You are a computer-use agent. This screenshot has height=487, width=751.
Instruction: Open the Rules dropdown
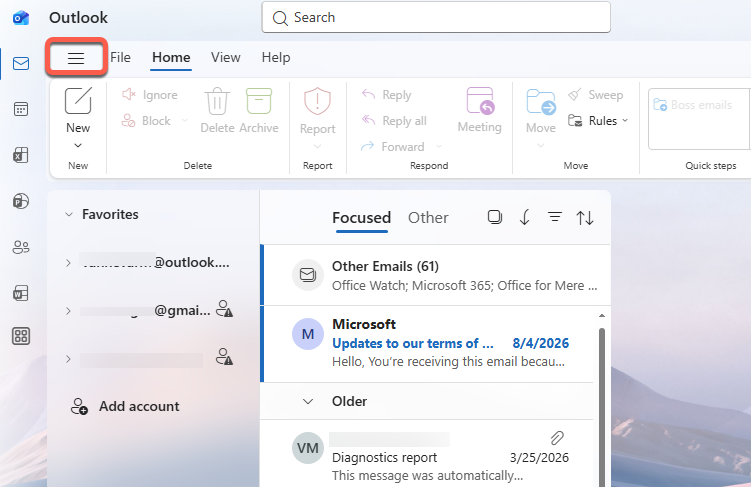click(598, 121)
